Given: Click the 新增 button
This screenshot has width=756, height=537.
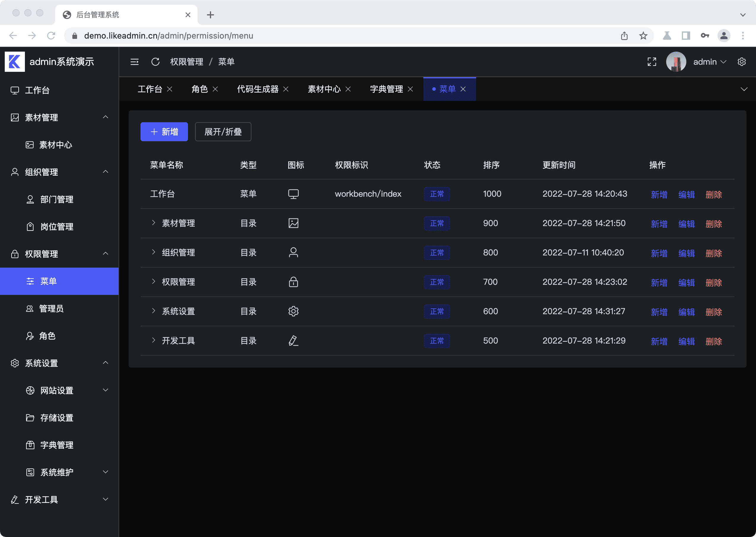Looking at the screenshot, I should [x=164, y=132].
